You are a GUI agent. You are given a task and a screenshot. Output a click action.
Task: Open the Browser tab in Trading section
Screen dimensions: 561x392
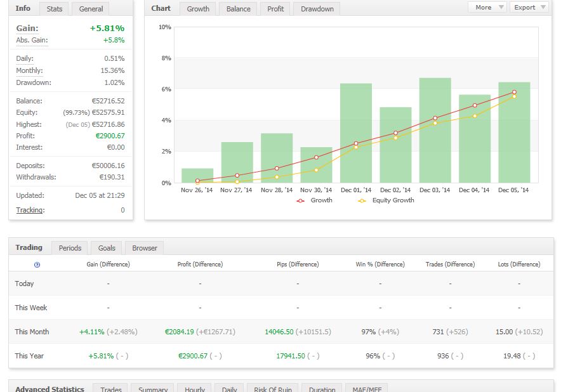(145, 248)
